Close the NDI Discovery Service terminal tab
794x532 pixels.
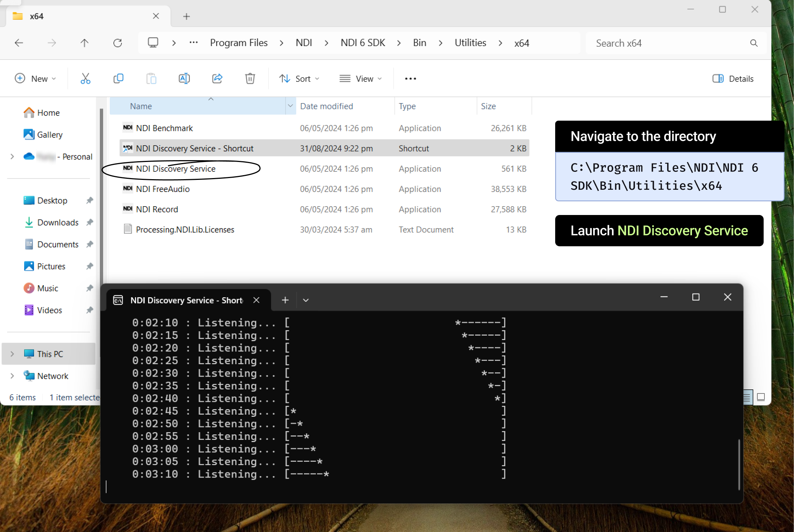click(x=256, y=300)
